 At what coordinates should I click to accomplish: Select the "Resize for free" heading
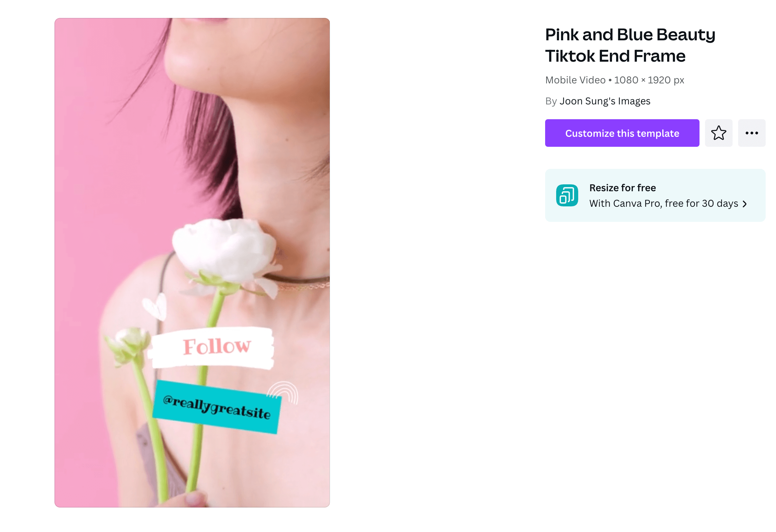[x=622, y=188]
